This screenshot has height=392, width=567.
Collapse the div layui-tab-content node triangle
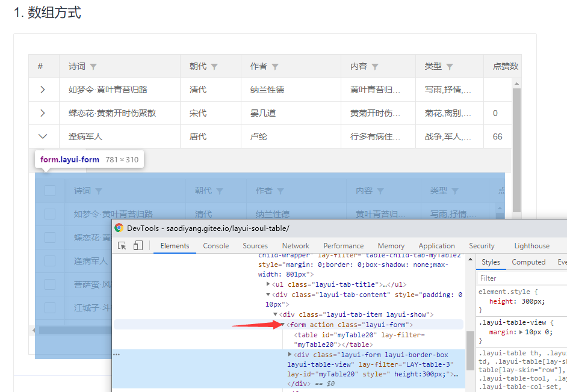(268, 295)
